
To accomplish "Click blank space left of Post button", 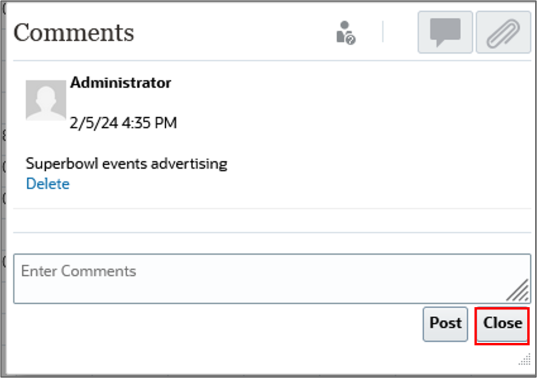I will tap(216, 324).
